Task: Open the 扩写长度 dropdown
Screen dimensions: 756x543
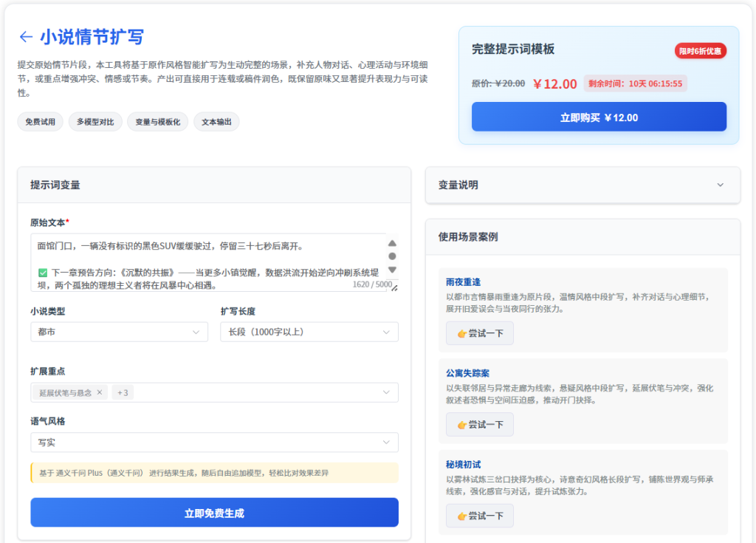Action: [309, 332]
